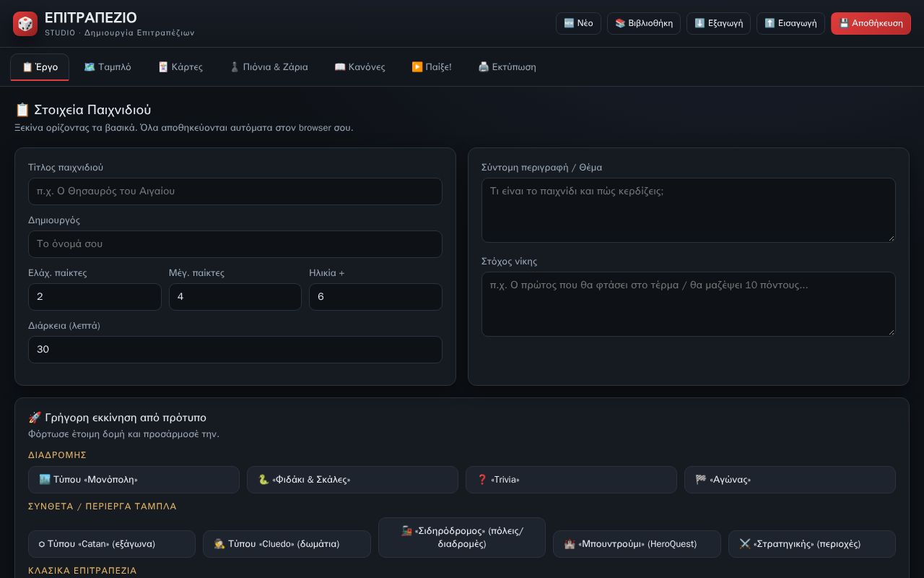The height and width of the screenshot is (578, 924).
Task: Click the Δημιουργός name field
Action: click(235, 244)
